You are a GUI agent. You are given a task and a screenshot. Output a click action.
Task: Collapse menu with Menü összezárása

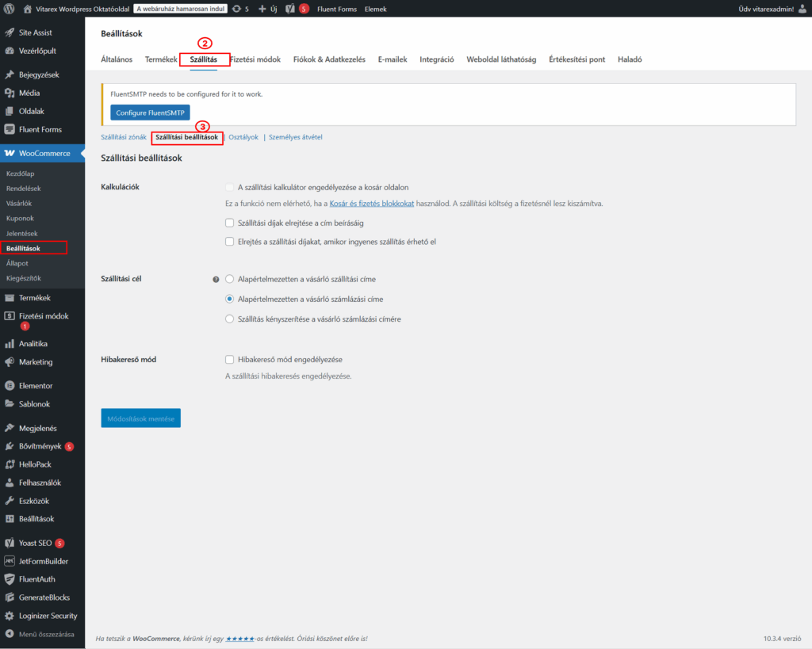(x=46, y=634)
